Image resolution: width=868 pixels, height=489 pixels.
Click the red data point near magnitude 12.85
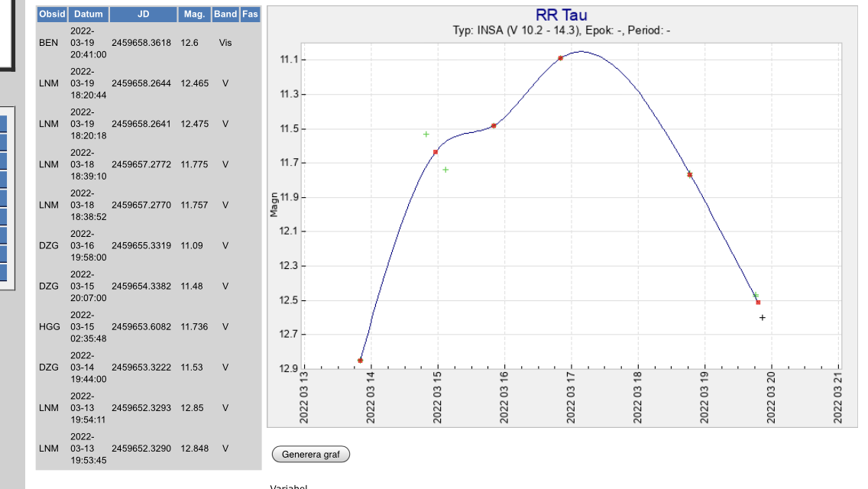point(361,361)
